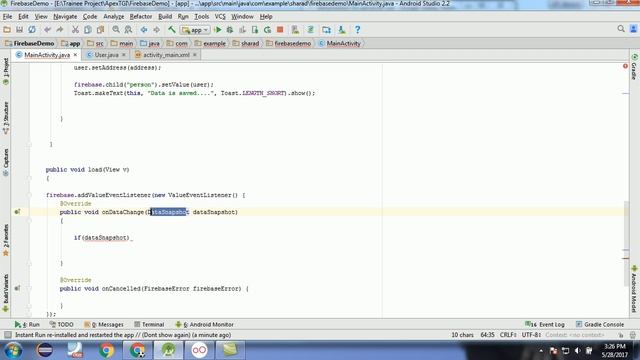
Task: Click the red error indicator atop scrollbar
Action: coord(625,66)
